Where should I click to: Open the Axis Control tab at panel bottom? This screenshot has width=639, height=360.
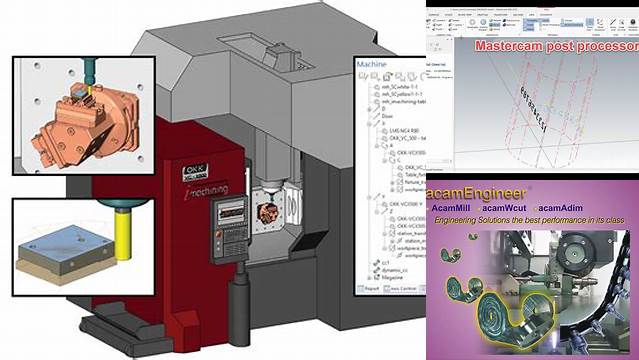tap(400, 288)
